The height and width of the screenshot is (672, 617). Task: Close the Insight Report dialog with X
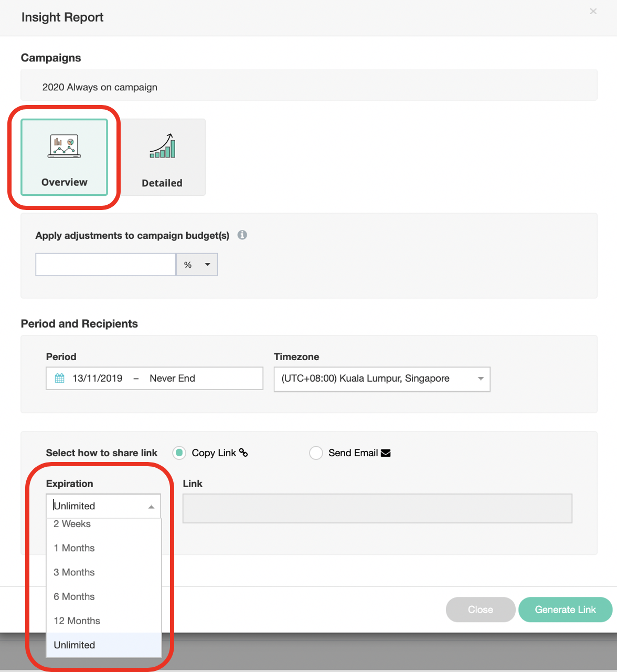point(593,12)
